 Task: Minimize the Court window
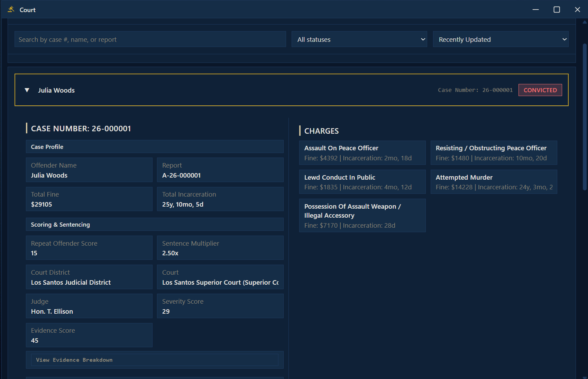(536, 10)
